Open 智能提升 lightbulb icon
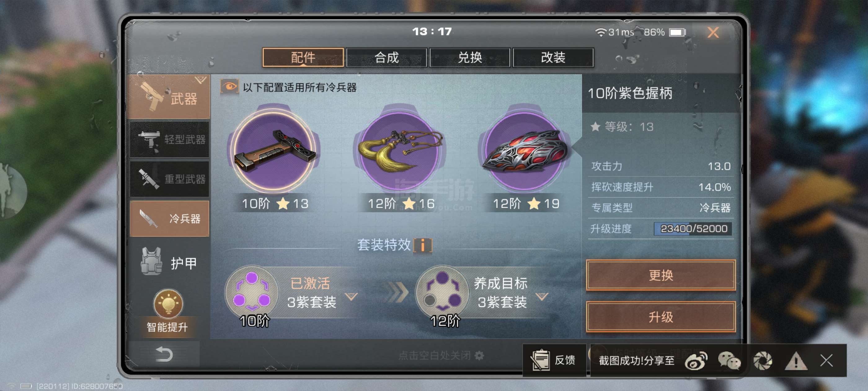 (168, 303)
